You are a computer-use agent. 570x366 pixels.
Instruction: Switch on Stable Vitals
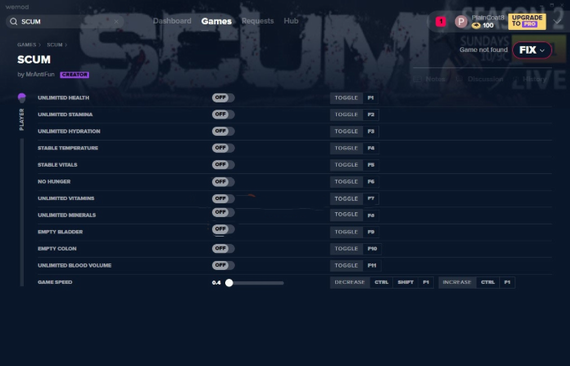pyautogui.click(x=223, y=165)
